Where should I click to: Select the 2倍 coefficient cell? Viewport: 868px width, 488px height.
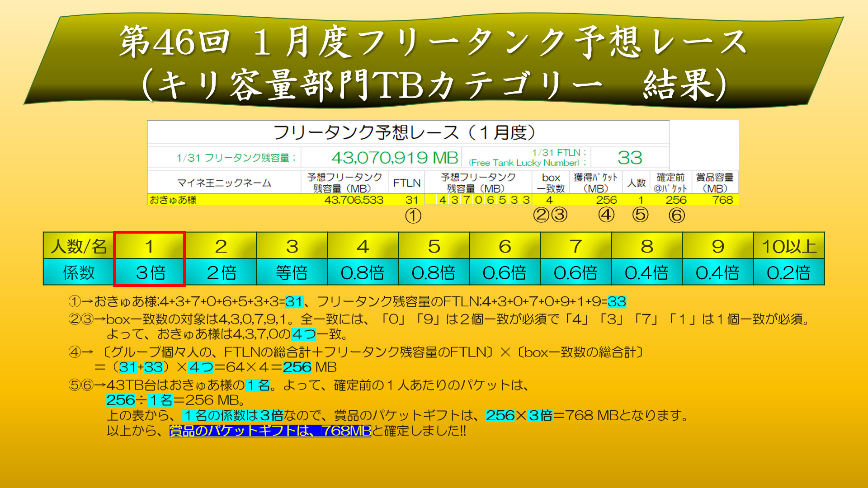point(221,272)
